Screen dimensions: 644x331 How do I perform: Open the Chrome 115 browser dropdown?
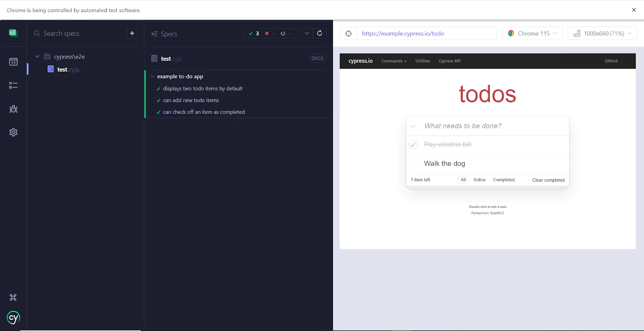(x=532, y=33)
